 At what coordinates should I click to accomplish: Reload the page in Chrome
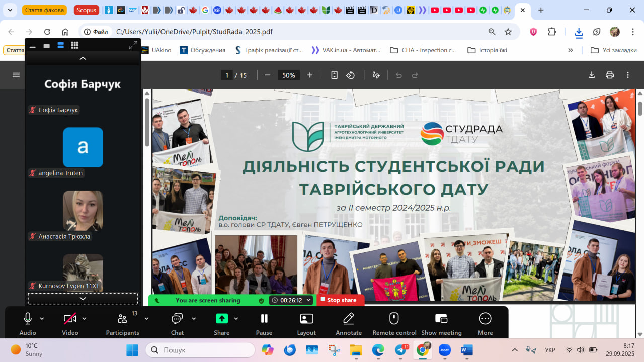point(47,32)
